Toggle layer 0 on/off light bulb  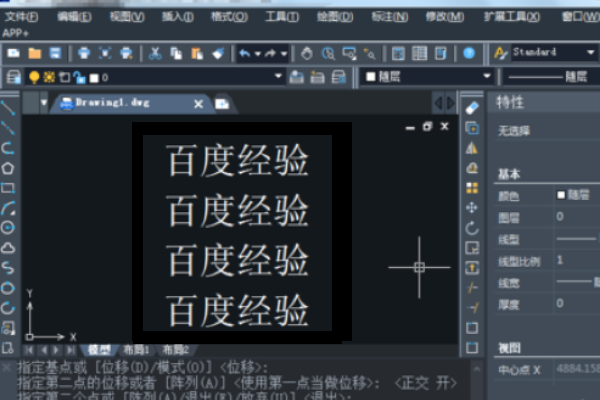34,77
